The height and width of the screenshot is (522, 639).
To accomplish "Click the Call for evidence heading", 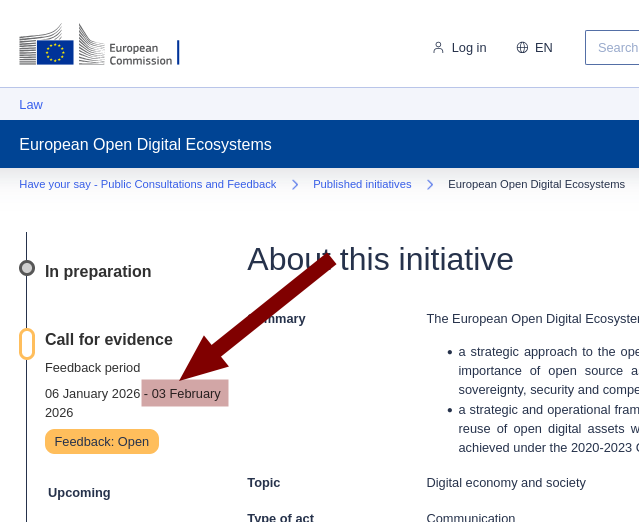I will click(x=109, y=340).
